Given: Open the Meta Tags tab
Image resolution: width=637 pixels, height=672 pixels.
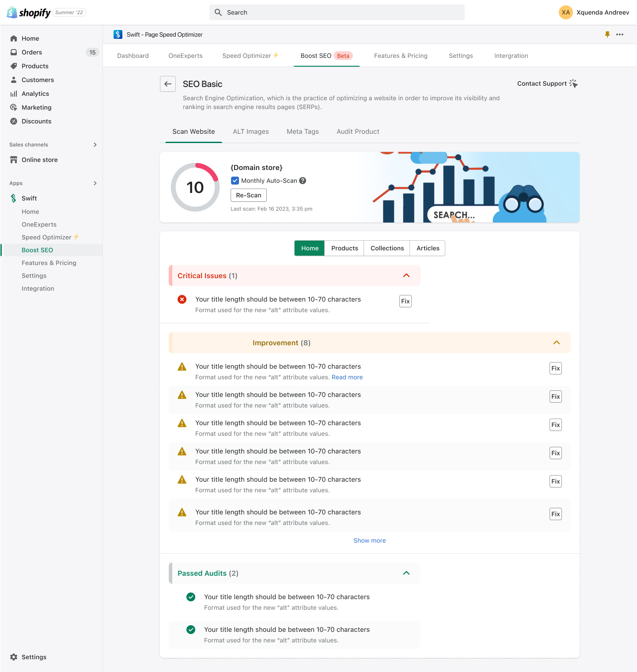Looking at the screenshot, I should pos(303,132).
